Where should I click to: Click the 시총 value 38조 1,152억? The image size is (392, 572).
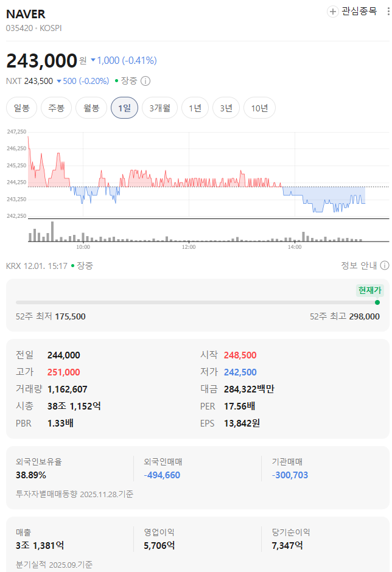(74, 406)
